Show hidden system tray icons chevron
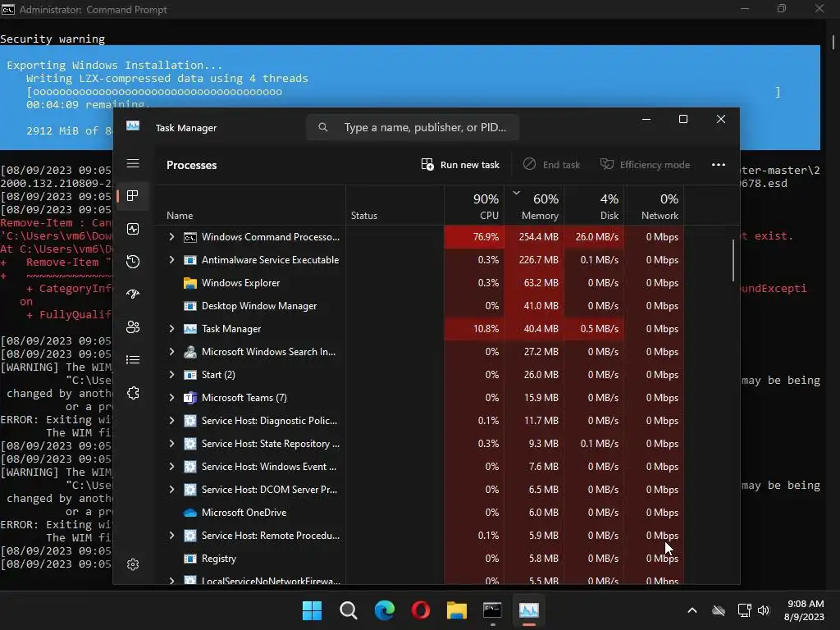The image size is (840, 630). (692, 610)
